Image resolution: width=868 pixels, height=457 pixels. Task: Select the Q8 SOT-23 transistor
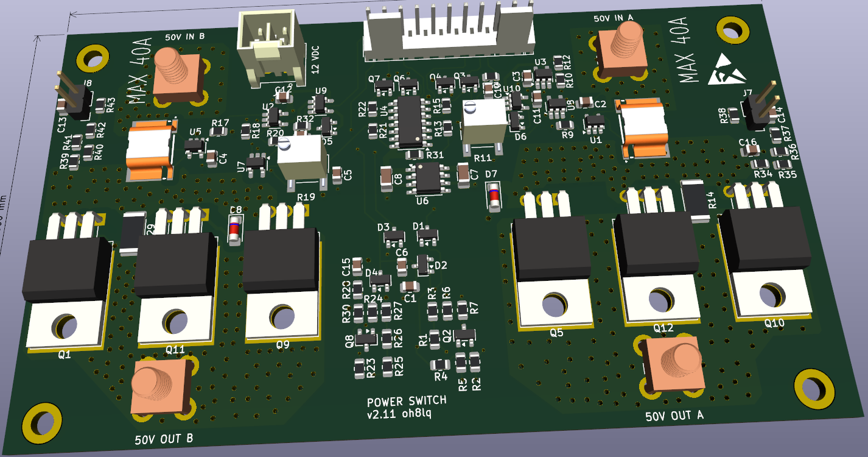(366, 338)
